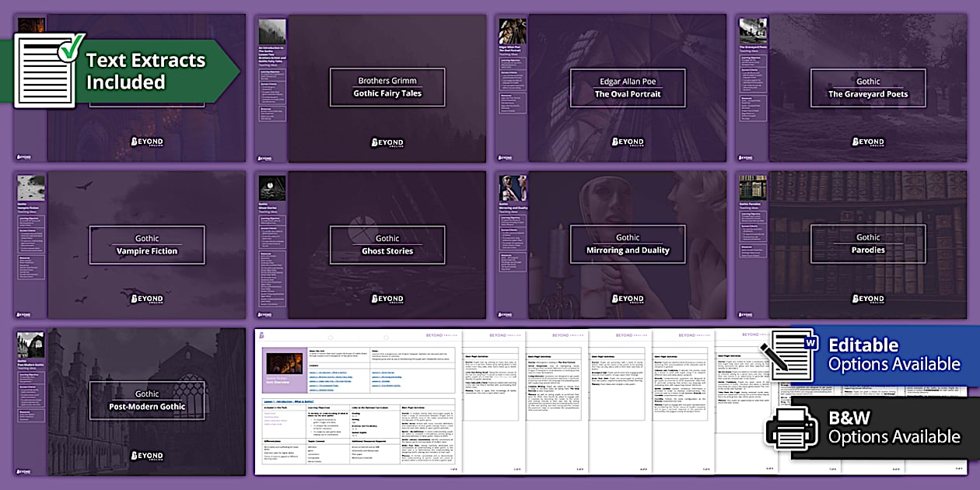The image size is (980, 490).
Task: Open the Post-Modern Gothic title slide
Action: 147,399
